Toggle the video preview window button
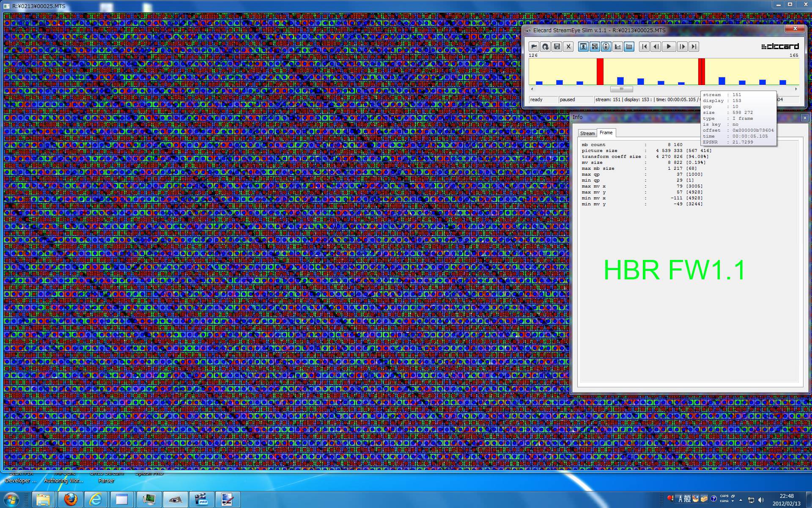 pyautogui.click(x=583, y=47)
